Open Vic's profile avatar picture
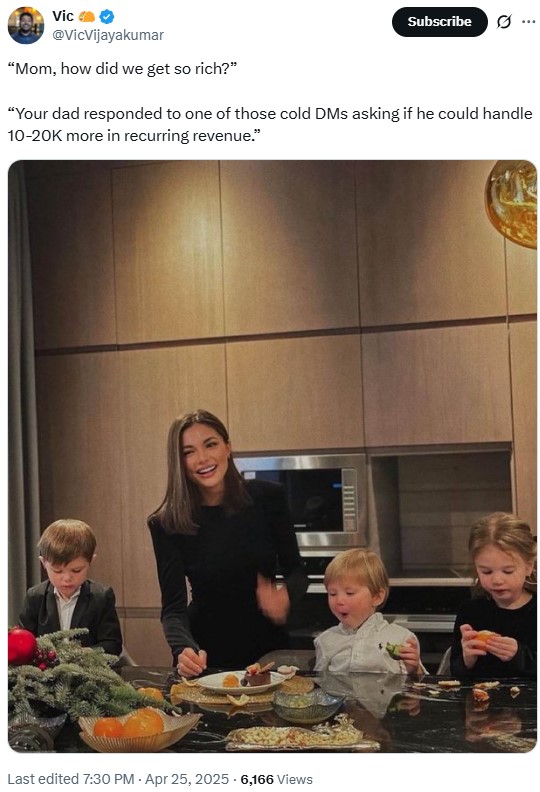The width and height of the screenshot is (540, 792). (x=26, y=26)
